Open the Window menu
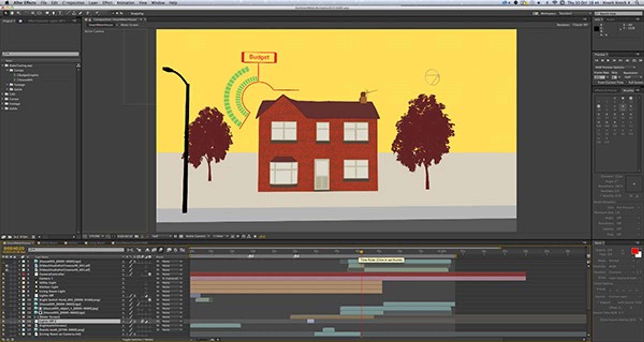The width and height of the screenshot is (644, 342). [x=158, y=3]
